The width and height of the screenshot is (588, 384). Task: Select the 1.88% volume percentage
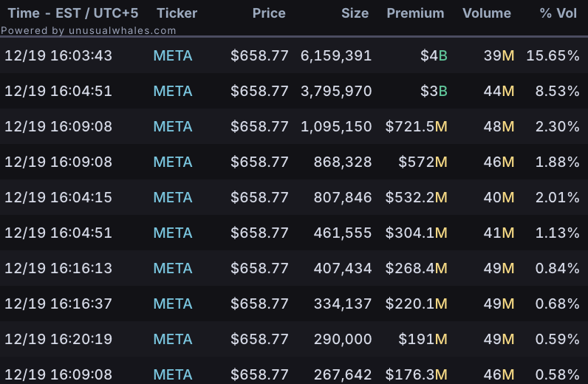557,162
